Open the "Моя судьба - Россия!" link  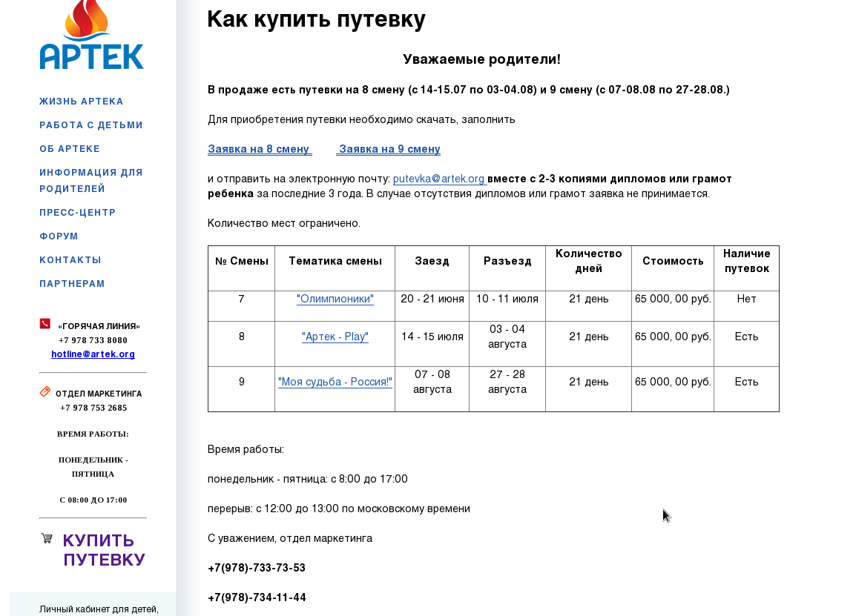[x=335, y=382]
